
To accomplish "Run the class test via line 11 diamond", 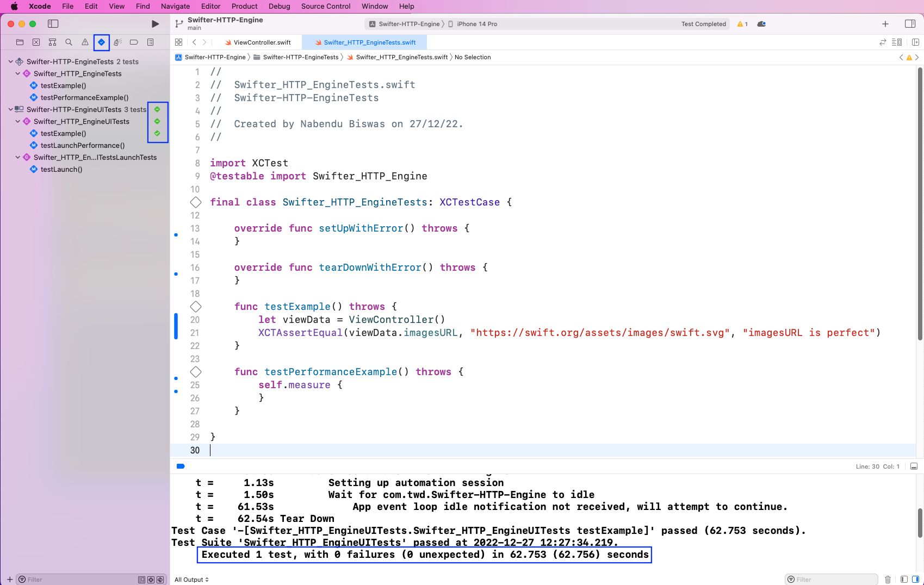I will click(x=196, y=202).
